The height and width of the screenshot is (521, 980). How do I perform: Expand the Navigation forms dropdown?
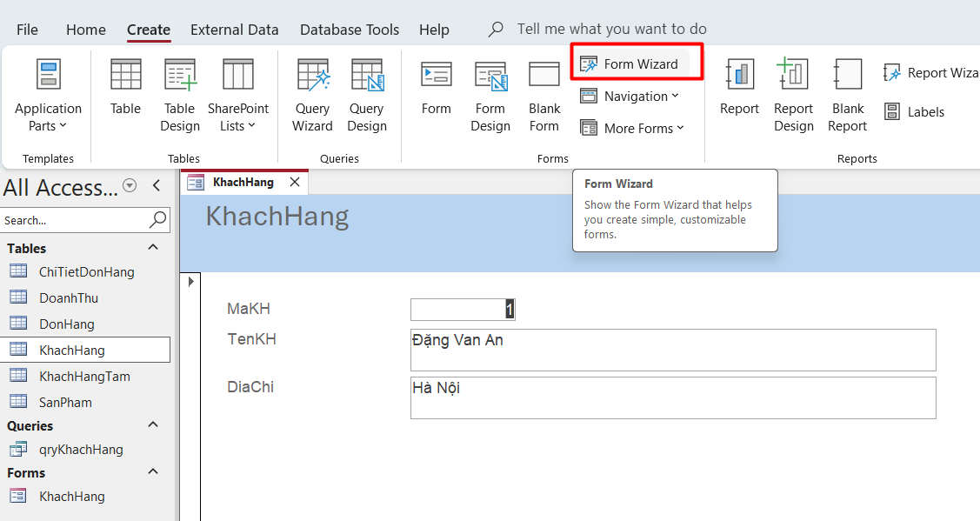[631, 97]
